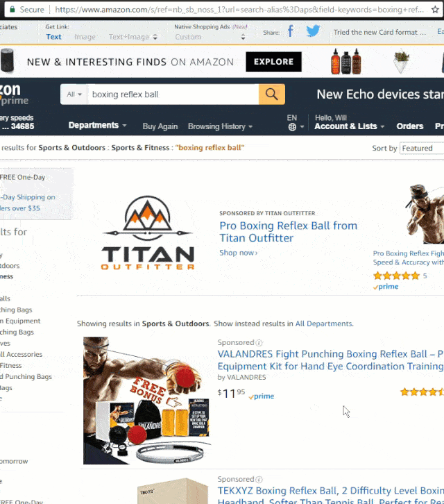Open Buy Again
Screen dimensions: 444x504
pos(160,126)
